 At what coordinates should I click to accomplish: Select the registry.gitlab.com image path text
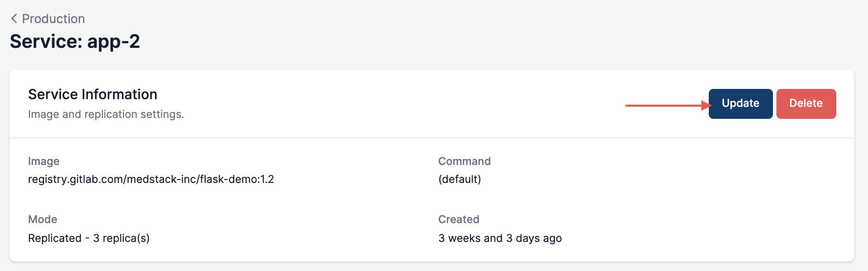pyautogui.click(x=151, y=179)
